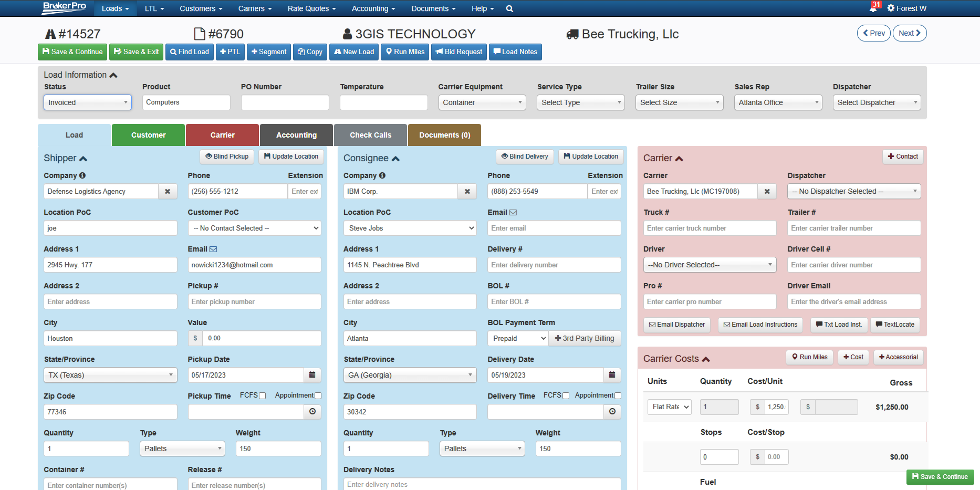Clear the Bee Trucking carrier selection
Screen dimensions: 980x490
click(x=767, y=192)
